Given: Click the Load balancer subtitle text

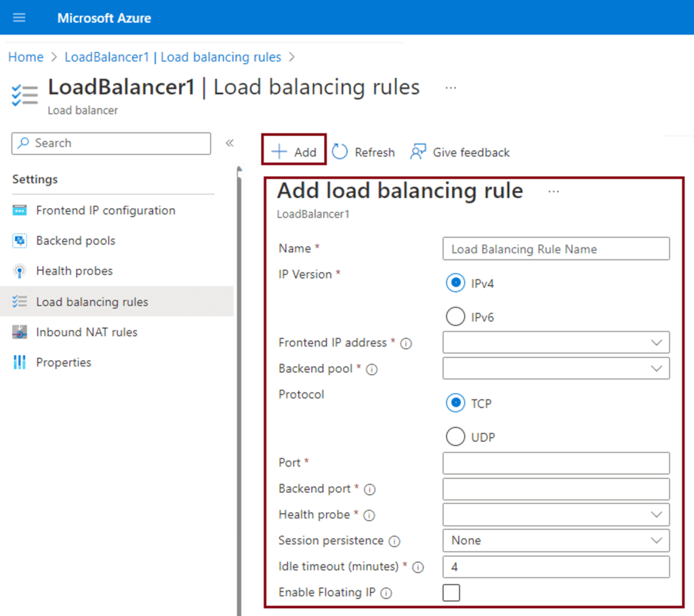Looking at the screenshot, I should coord(83,110).
